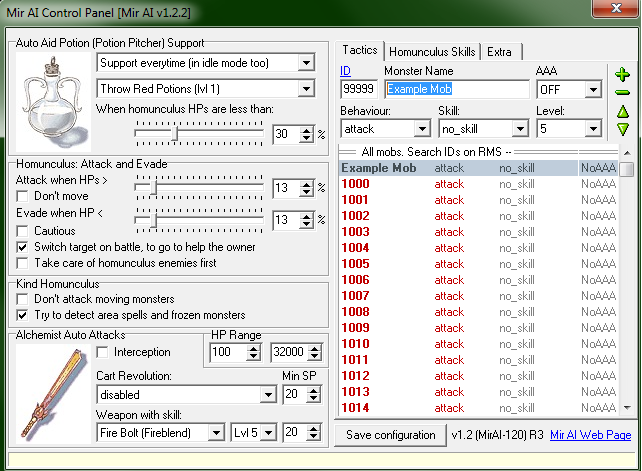Select monster row 1005

pyautogui.click(x=478, y=264)
